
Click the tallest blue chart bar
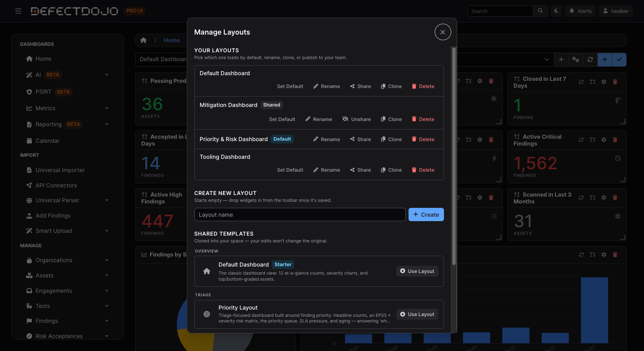(x=594, y=310)
